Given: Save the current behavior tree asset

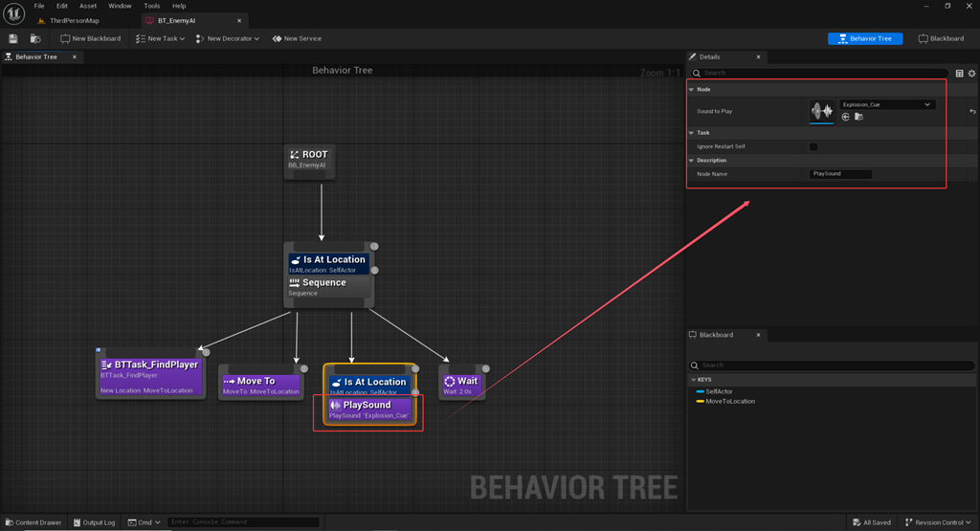Looking at the screenshot, I should tap(13, 38).
